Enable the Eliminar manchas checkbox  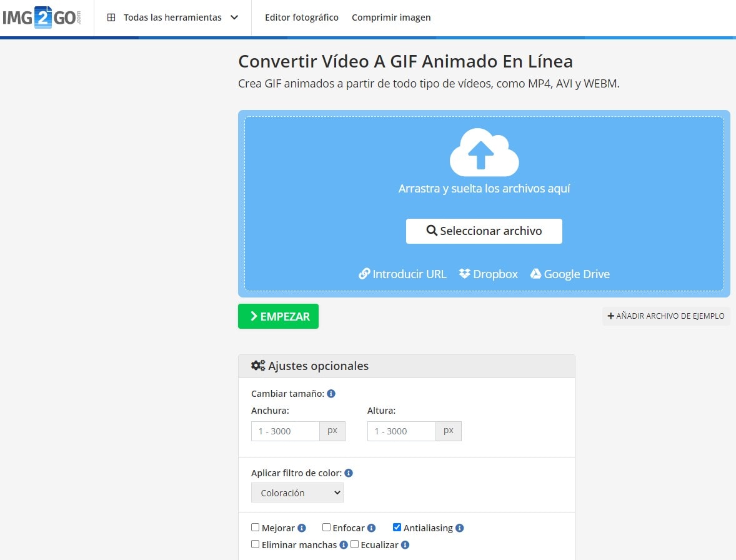click(x=256, y=544)
